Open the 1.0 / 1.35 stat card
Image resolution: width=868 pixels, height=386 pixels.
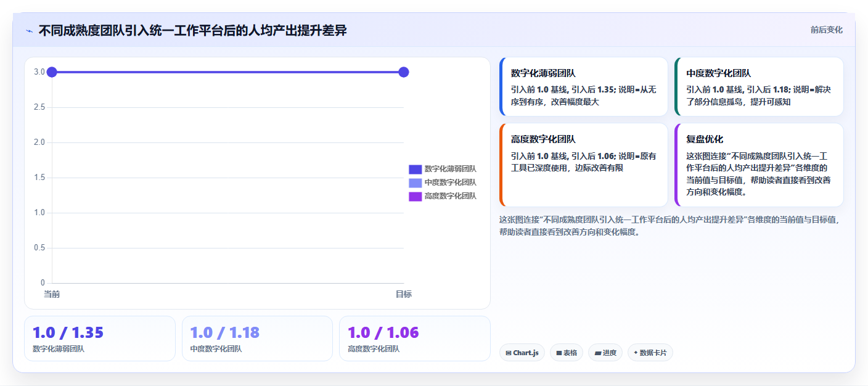coord(100,339)
